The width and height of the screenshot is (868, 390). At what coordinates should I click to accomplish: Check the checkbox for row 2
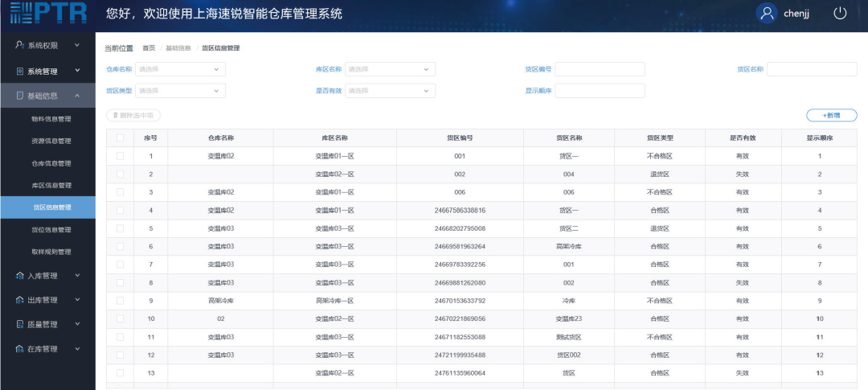pos(120,174)
